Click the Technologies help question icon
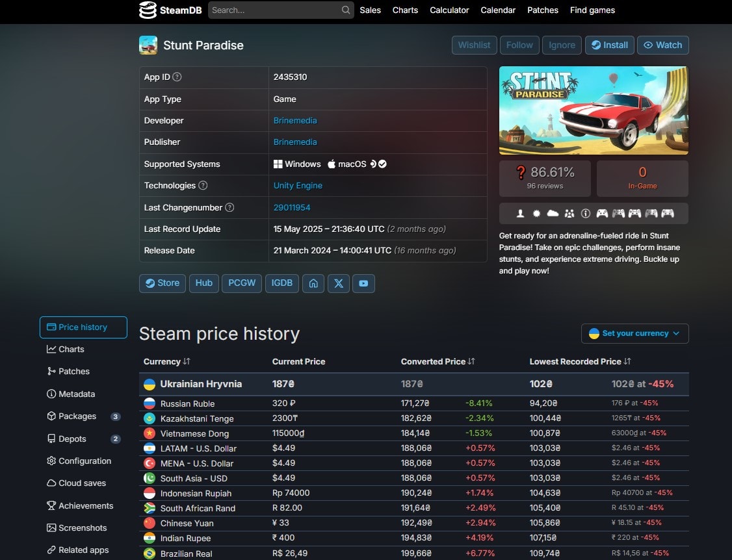The width and height of the screenshot is (732, 560). click(203, 185)
